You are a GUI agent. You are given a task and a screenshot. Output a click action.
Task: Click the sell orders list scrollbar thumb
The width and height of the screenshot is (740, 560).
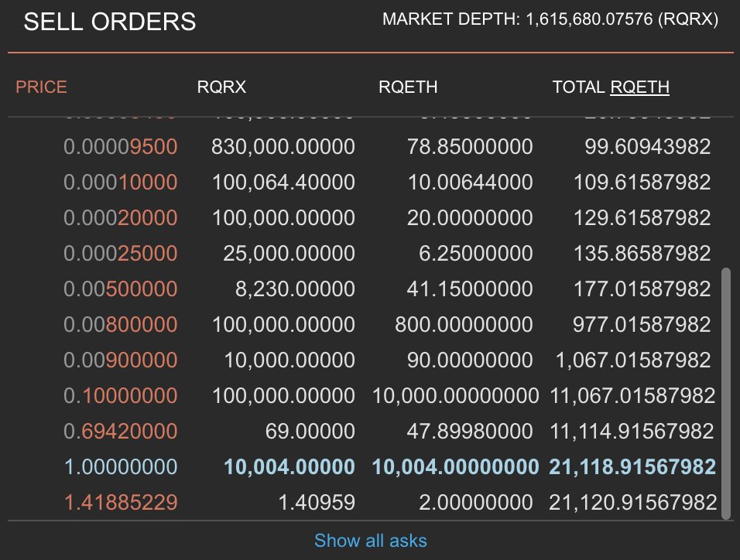tap(726, 394)
